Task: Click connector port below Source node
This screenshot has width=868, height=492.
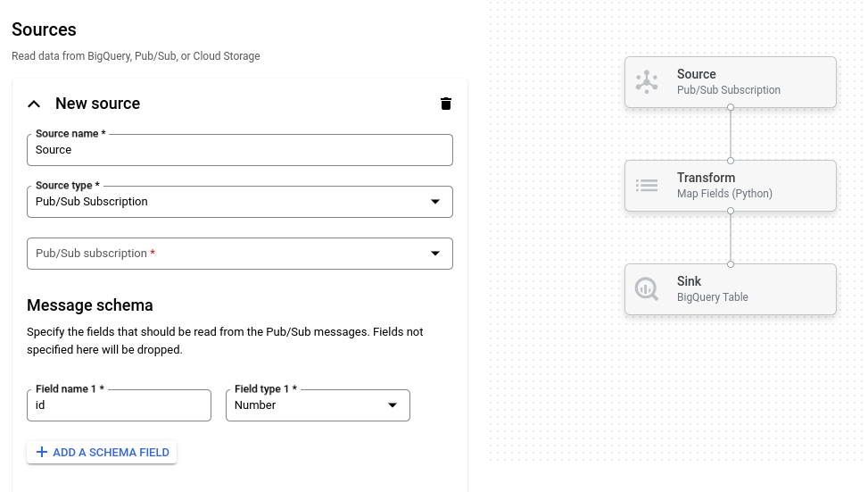Action: point(731,107)
